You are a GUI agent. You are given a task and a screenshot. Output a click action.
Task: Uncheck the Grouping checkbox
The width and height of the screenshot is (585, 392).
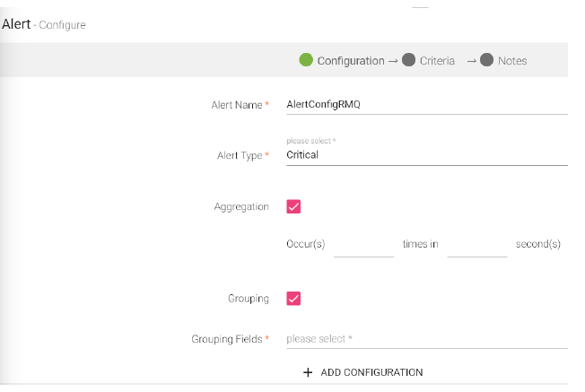pos(293,299)
